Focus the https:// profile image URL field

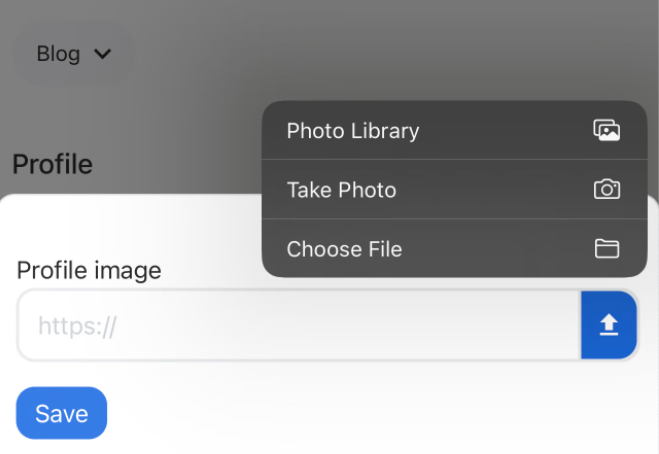click(x=299, y=325)
